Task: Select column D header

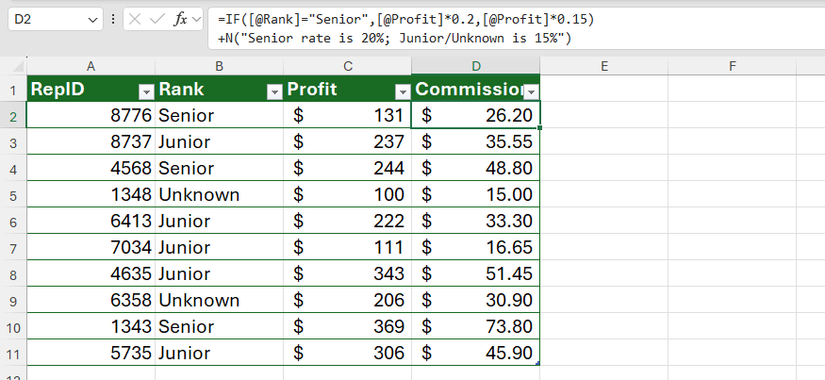Action: pos(476,66)
